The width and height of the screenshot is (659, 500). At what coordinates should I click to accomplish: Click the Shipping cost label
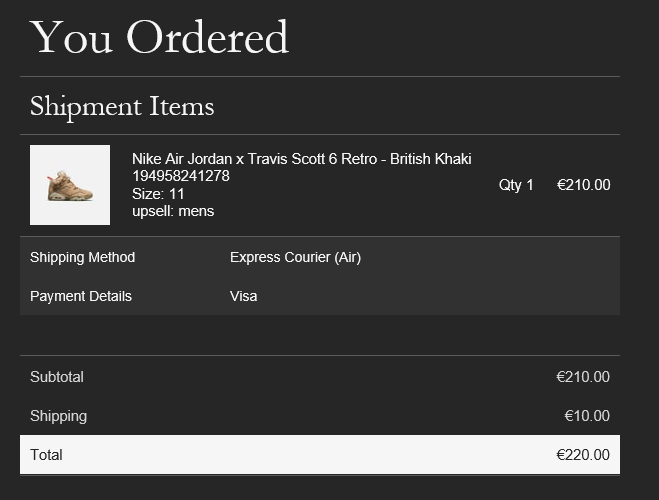pos(58,416)
